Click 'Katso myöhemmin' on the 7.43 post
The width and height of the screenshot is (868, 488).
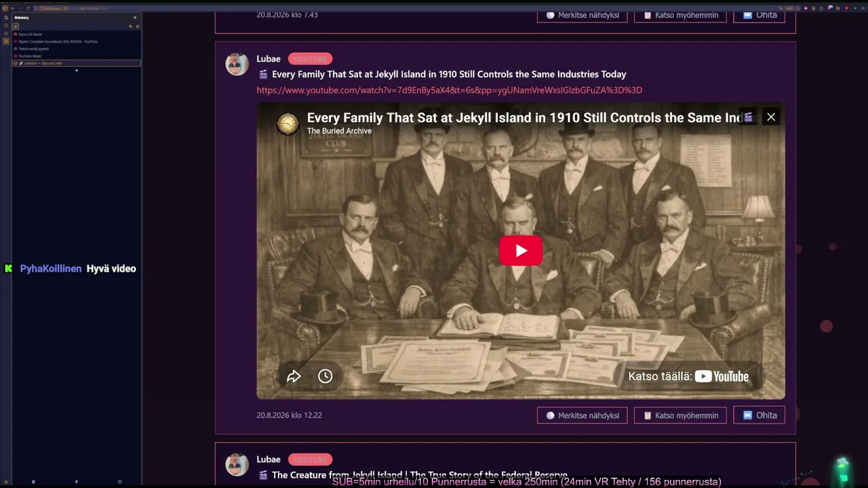click(x=680, y=15)
